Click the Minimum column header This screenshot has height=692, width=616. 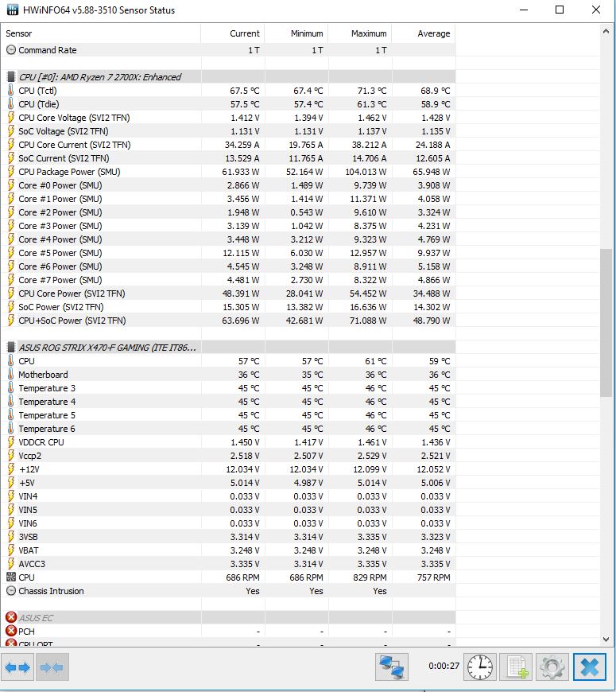coord(296,33)
